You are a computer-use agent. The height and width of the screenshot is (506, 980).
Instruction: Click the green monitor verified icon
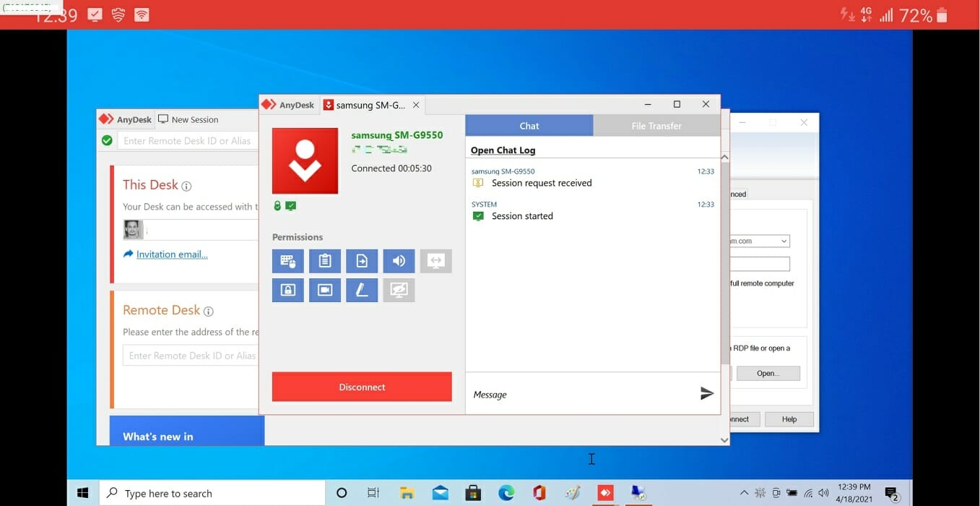(290, 206)
